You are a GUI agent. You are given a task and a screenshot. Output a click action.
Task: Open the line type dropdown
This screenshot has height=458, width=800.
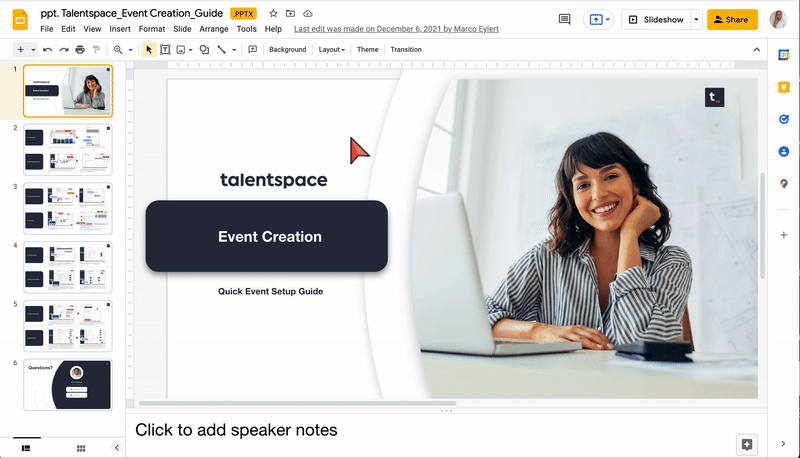(234, 49)
